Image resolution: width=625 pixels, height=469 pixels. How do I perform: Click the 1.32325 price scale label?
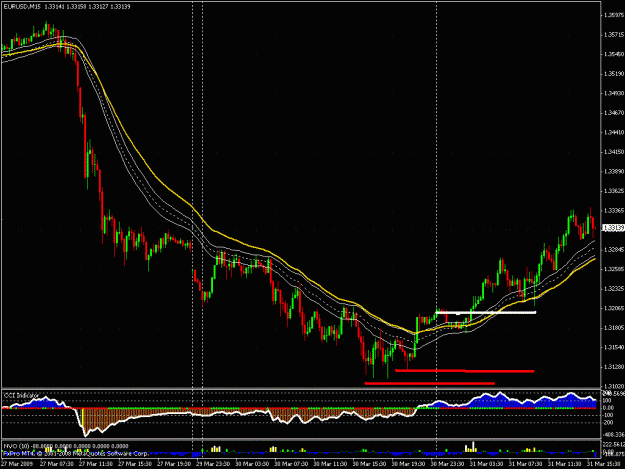614,288
